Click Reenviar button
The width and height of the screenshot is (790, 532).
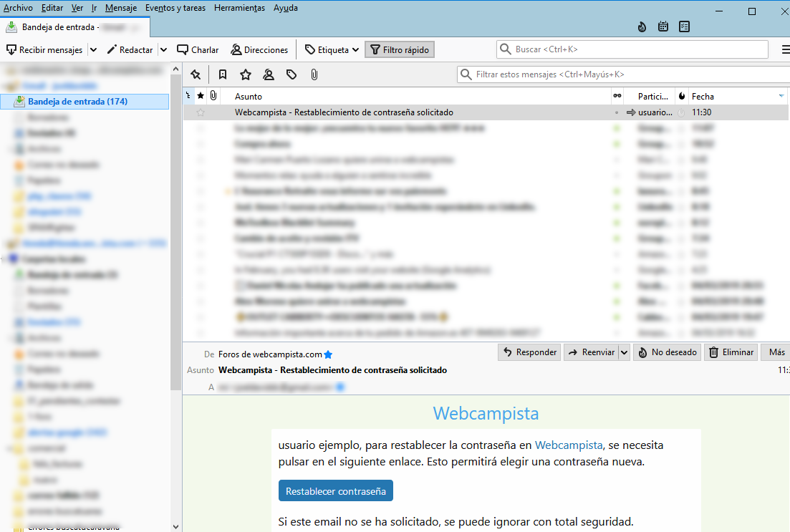[592, 352]
